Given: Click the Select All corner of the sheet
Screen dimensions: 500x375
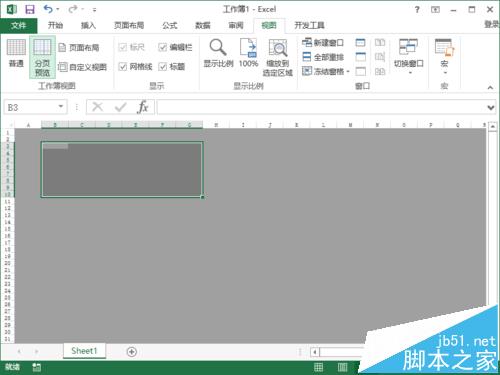Looking at the screenshot, I should [x=9, y=125].
